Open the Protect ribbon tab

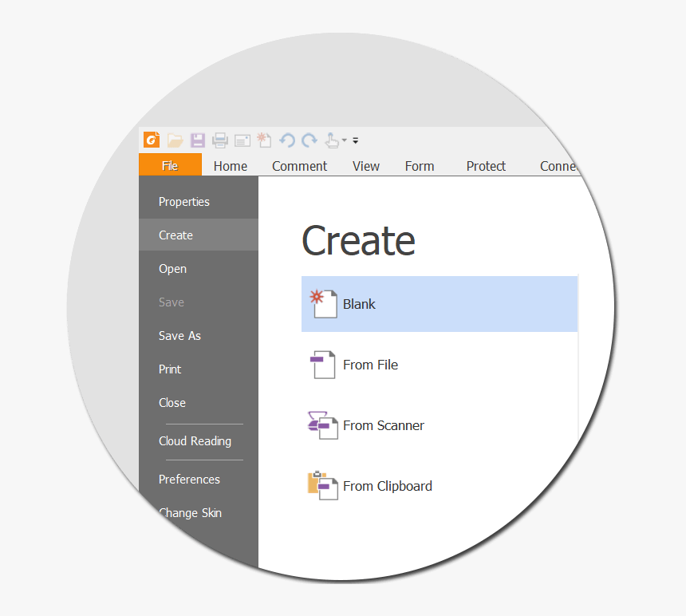[x=486, y=166]
